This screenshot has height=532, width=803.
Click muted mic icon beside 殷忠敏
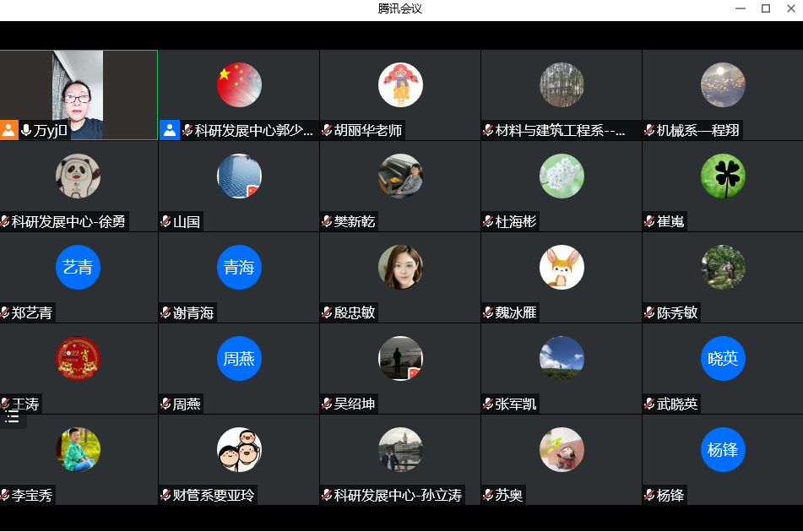[x=327, y=312]
